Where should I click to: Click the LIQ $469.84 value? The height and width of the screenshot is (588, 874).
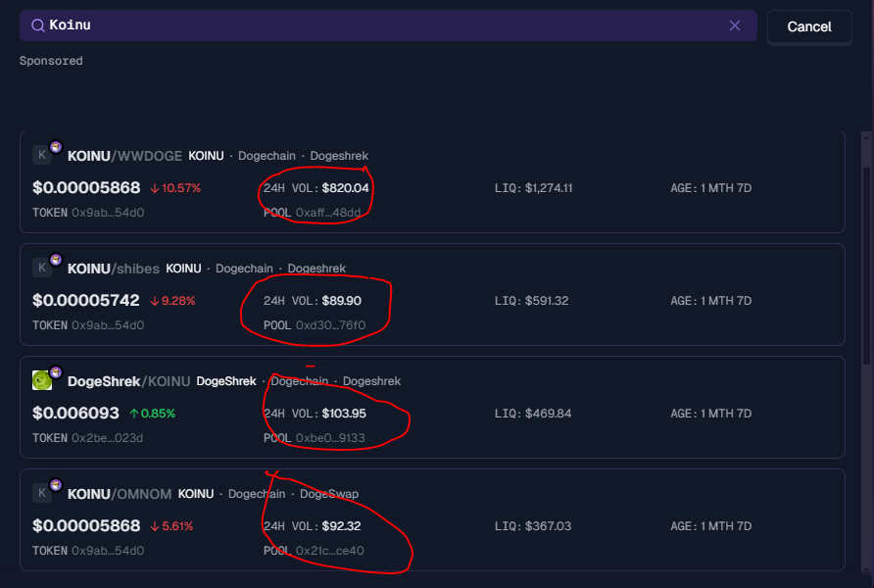[x=548, y=414]
